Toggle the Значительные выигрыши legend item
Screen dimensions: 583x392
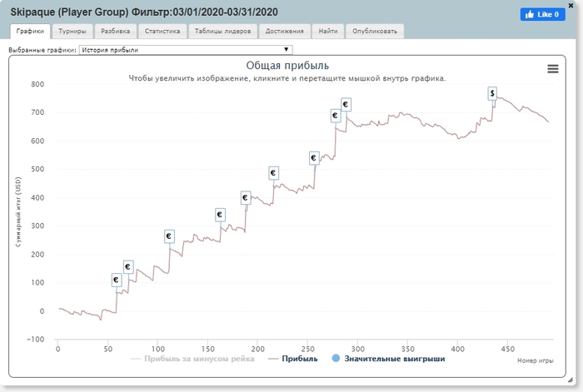(x=388, y=359)
